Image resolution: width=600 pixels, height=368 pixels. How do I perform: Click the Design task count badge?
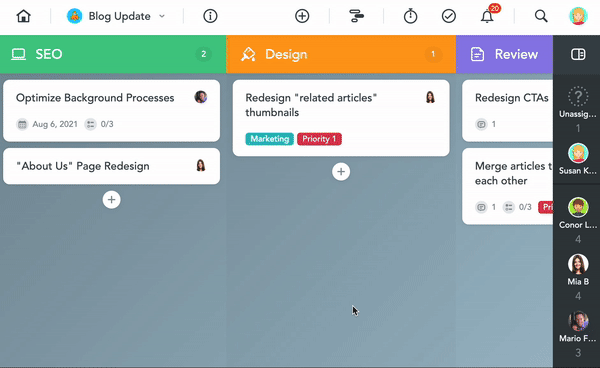(433, 54)
